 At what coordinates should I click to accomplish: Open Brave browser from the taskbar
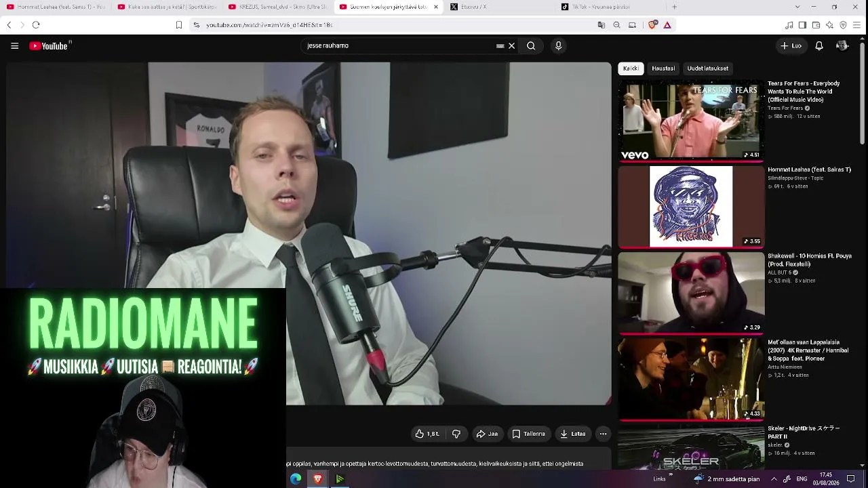[x=317, y=479]
